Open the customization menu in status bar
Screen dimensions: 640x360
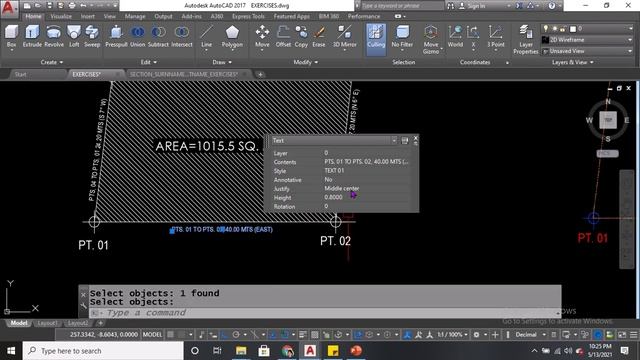coord(633,335)
